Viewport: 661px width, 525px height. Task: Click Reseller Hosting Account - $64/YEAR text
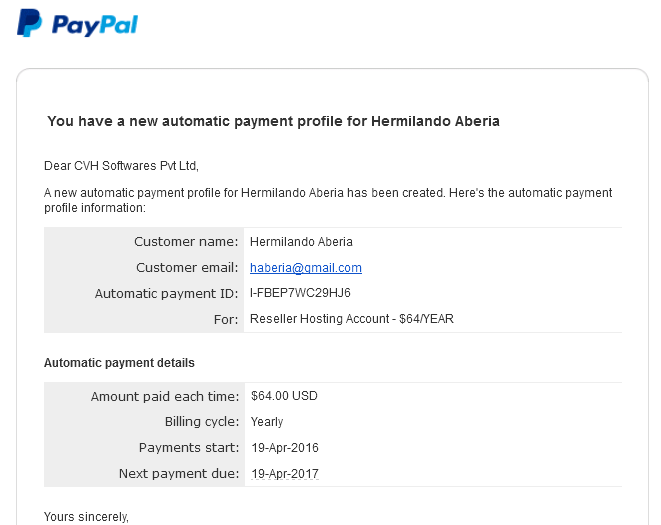[352, 318]
